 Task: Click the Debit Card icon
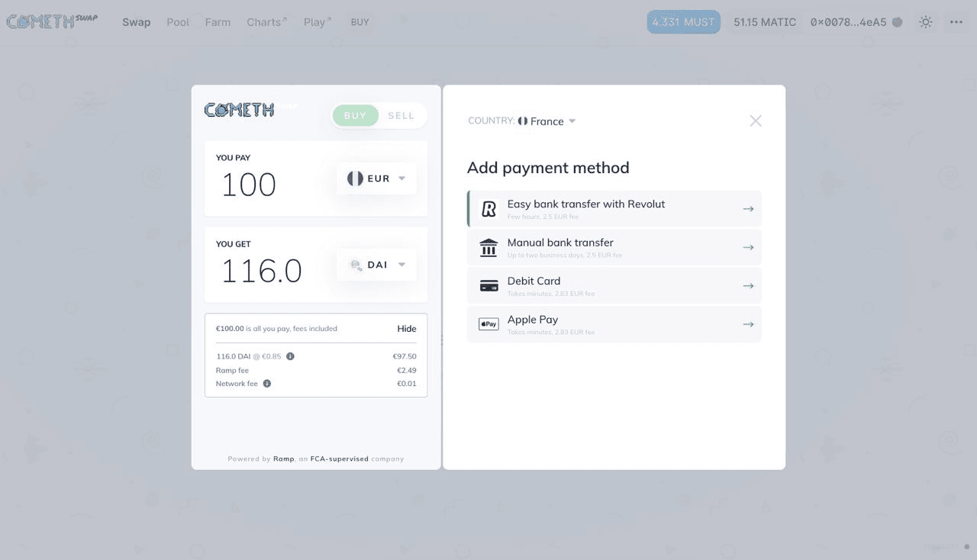coord(488,286)
